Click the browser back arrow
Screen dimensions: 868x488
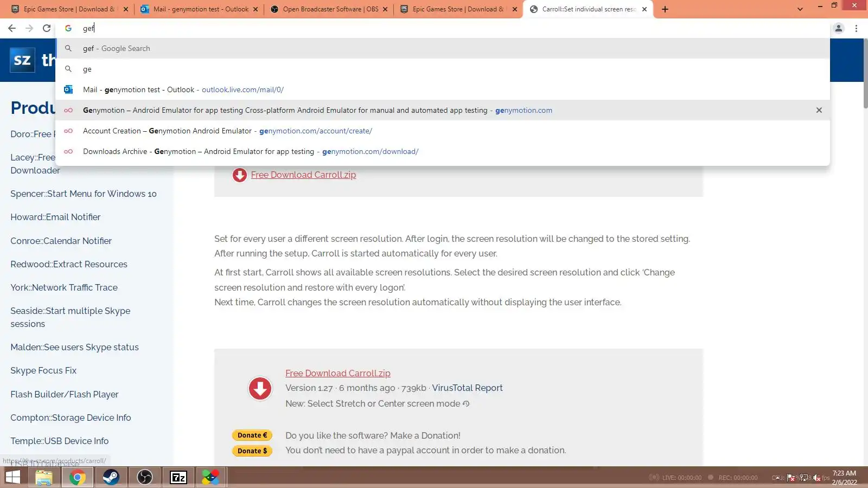[x=12, y=28]
